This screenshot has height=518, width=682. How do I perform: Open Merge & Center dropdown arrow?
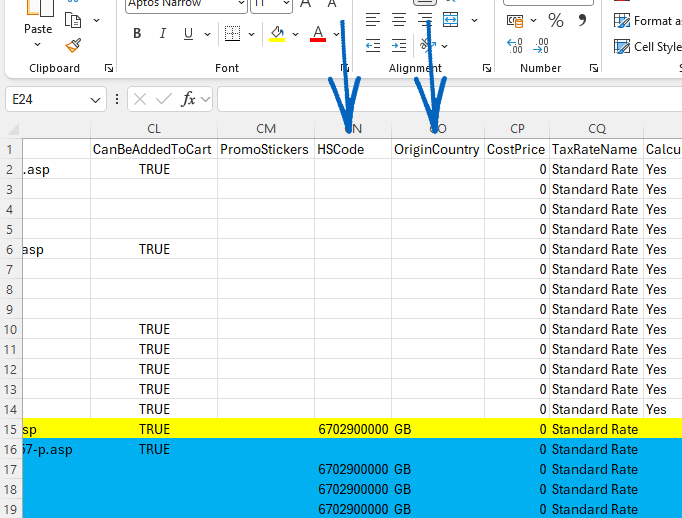[474, 20]
